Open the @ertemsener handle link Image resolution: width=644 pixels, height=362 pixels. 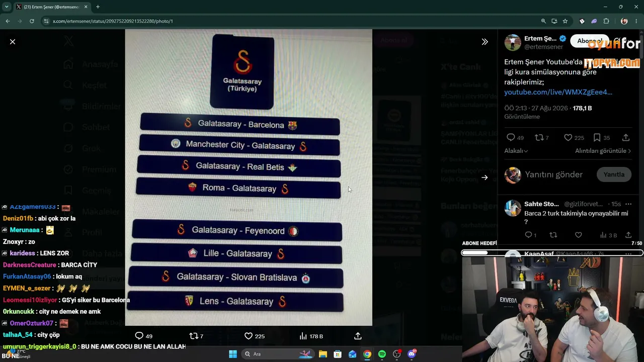(544, 47)
